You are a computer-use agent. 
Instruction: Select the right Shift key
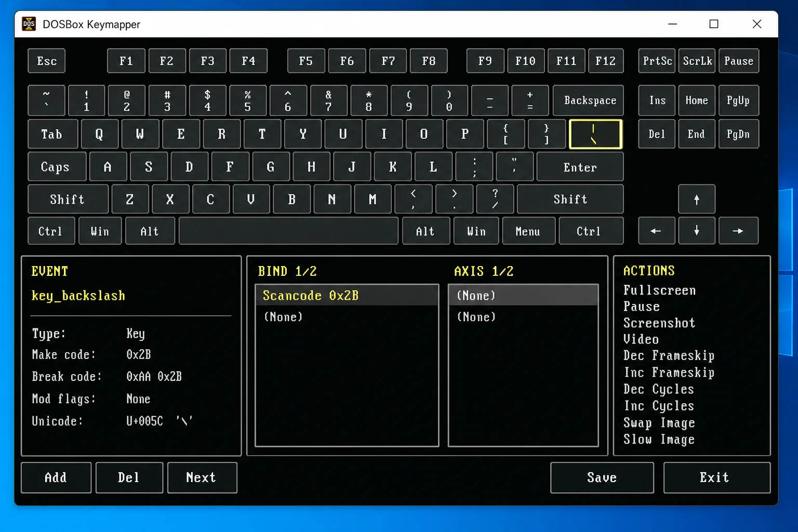[570, 199]
